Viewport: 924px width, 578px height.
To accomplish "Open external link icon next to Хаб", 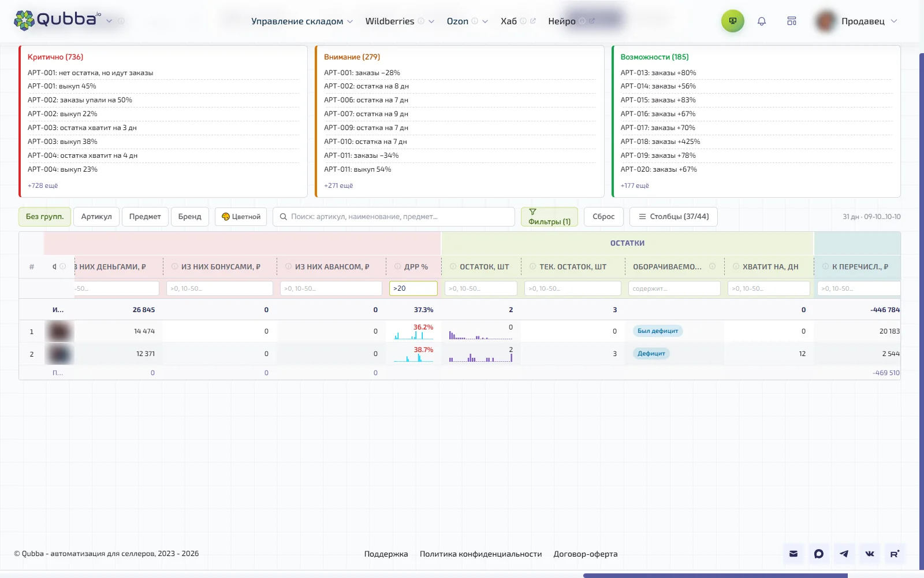I will pos(532,21).
